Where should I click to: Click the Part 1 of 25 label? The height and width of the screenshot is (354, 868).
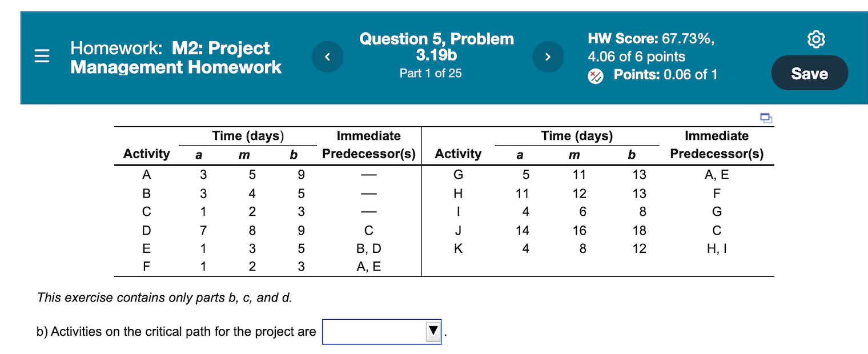pyautogui.click(x=431, y=73)
